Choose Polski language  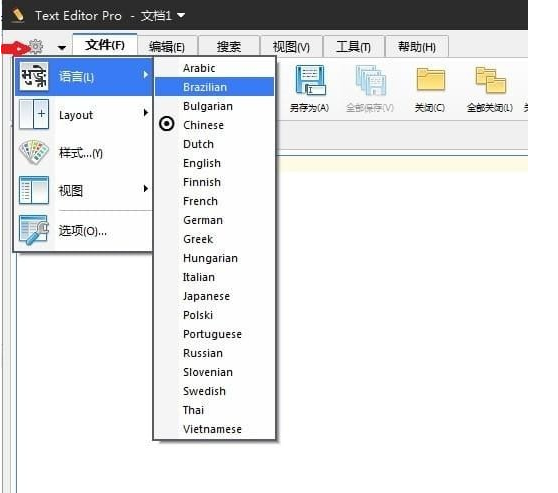215,315
